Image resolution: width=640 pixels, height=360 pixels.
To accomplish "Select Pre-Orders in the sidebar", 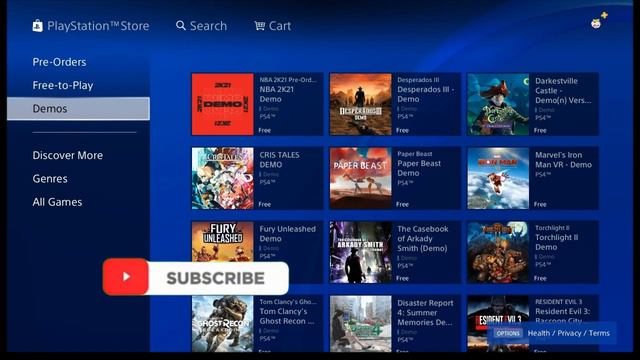I will coord(59,62).
